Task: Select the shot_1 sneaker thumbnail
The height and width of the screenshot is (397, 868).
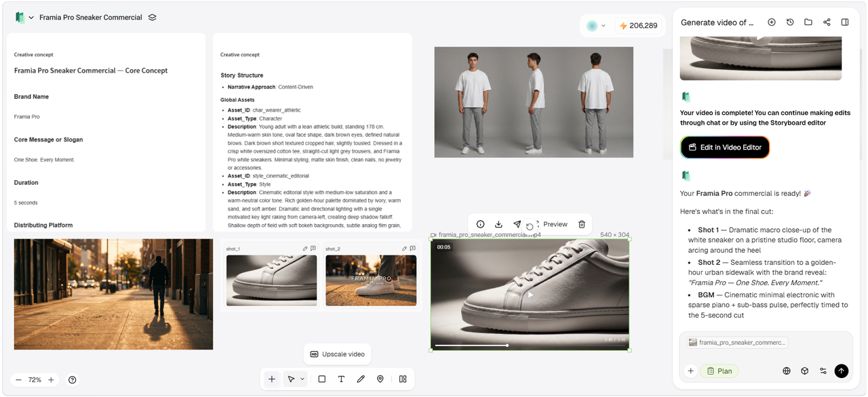Action: point(271,280)
